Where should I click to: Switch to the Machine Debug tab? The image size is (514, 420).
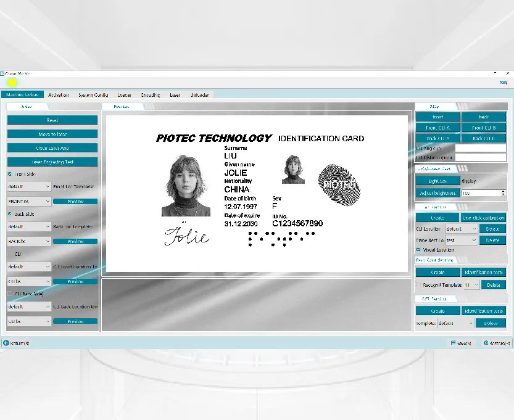[22, 95]
